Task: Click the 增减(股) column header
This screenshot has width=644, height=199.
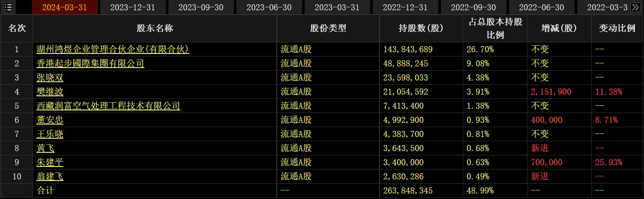Action: tap(559, 28)
